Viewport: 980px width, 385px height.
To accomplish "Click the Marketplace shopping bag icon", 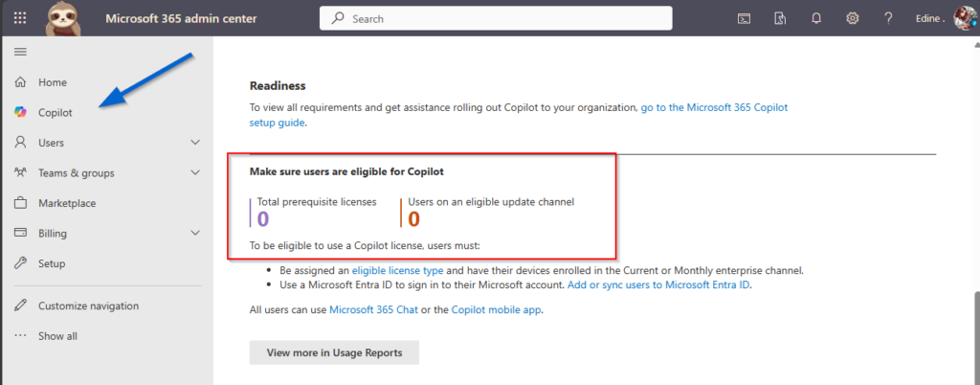I will 21,203.
